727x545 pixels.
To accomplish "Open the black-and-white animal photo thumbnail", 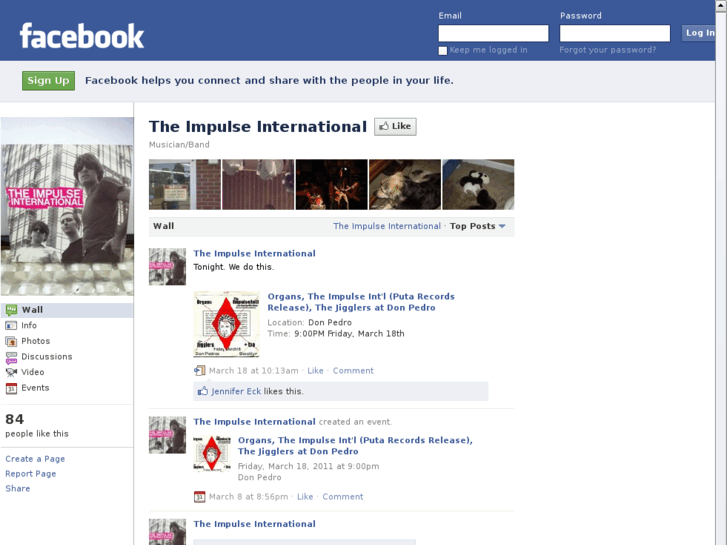I will 478,185.
